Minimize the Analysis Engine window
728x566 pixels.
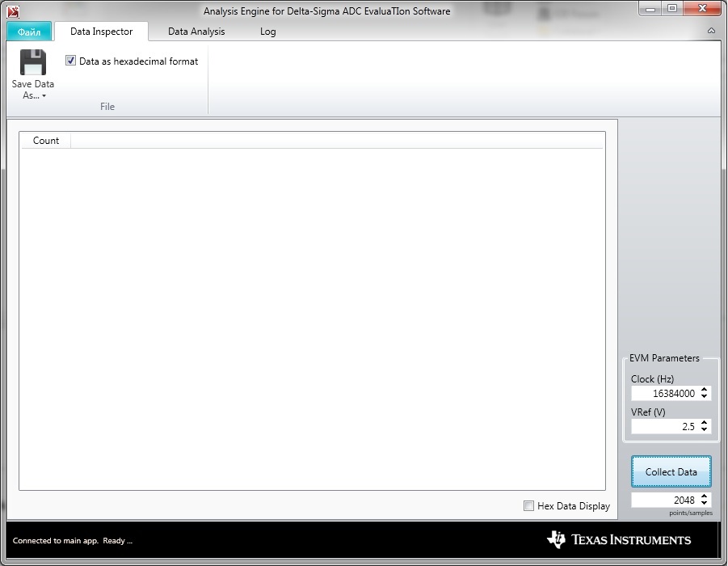click(x=650, y=9)
